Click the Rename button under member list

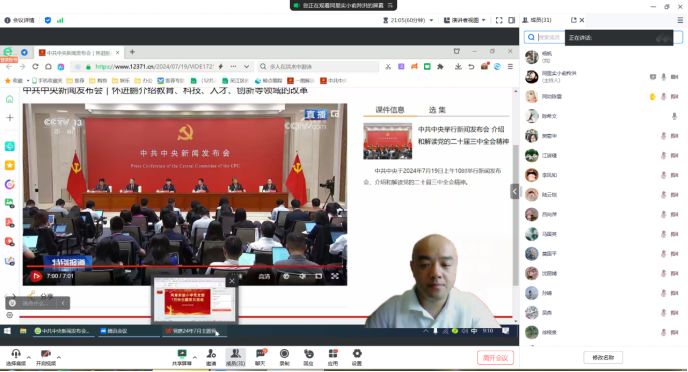click(x=603, y=358)
